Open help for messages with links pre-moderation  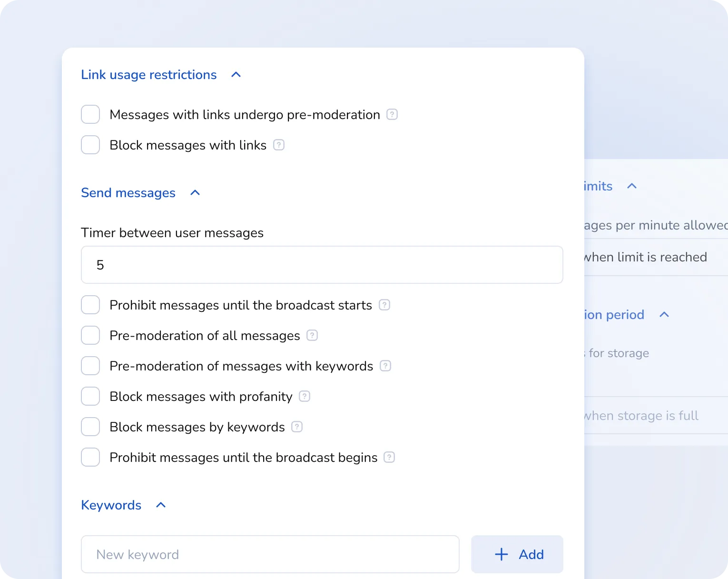pos(391,114)
